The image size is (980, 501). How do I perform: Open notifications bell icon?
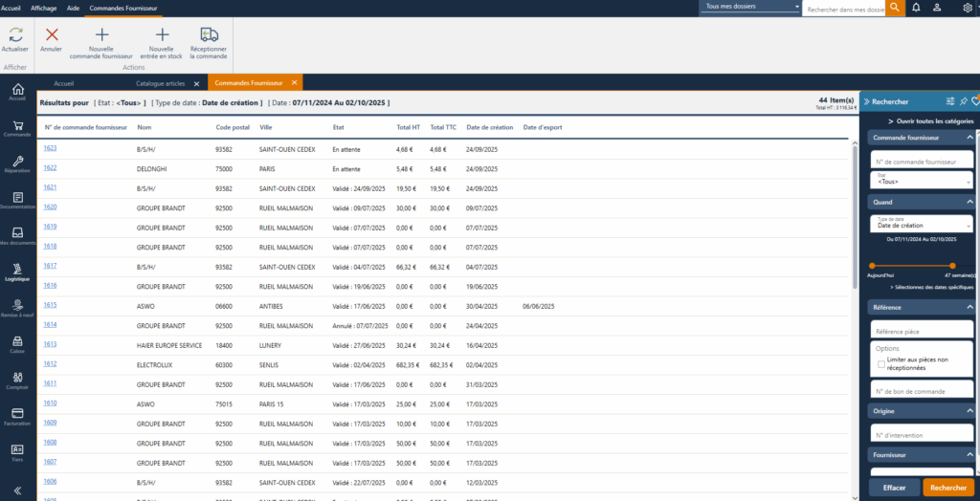[917, 8]
